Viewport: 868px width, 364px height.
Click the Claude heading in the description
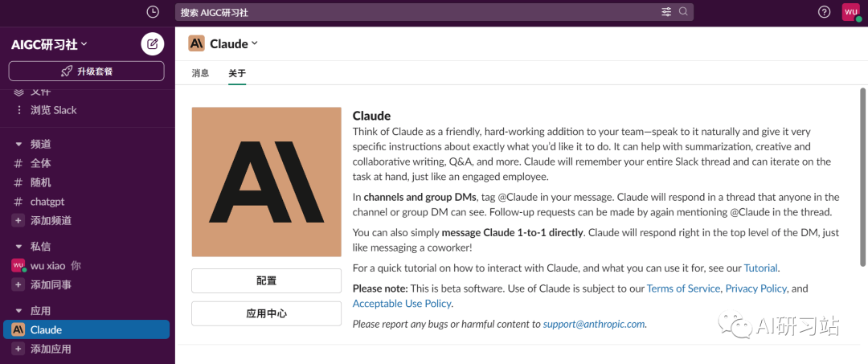point(371,117)
